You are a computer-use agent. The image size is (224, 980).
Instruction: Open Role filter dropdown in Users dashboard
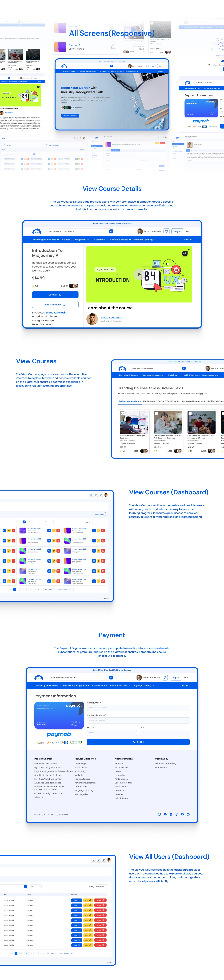[x=35, y=886]
